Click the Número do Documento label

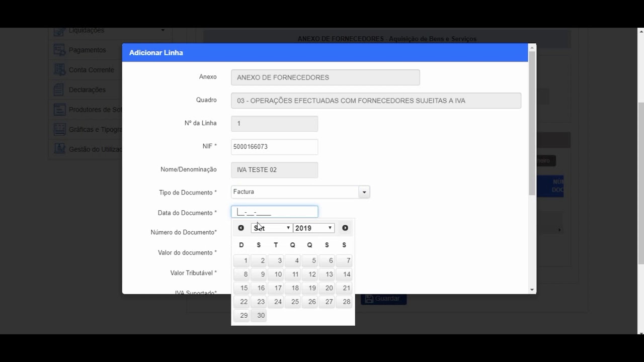point(184,232)
